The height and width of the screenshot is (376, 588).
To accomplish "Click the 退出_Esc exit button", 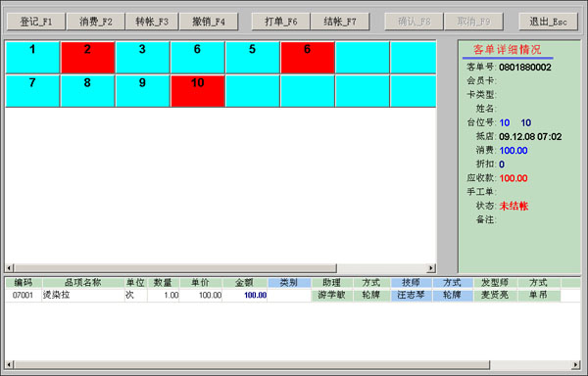I will pyautogui.click(x=548, y=22).
